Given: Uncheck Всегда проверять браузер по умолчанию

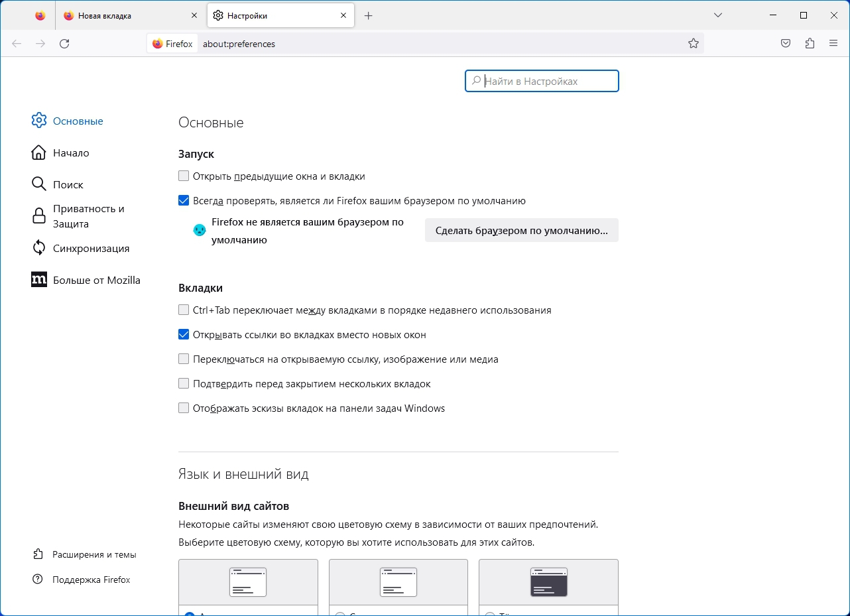Looking at the screenshot, I should (184, 201).
